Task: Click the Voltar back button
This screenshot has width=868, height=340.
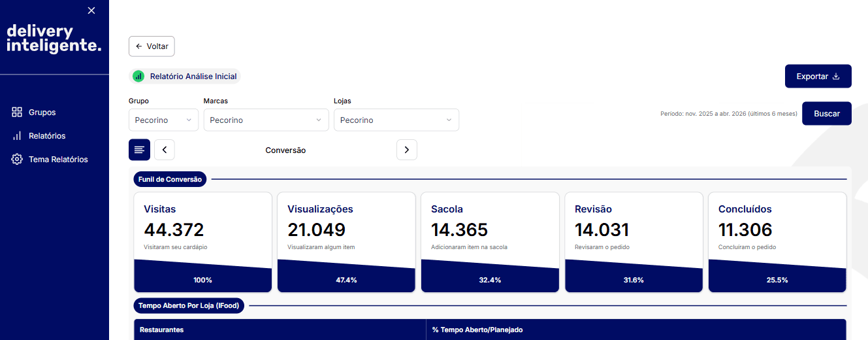Action: (x=152, y=46)
